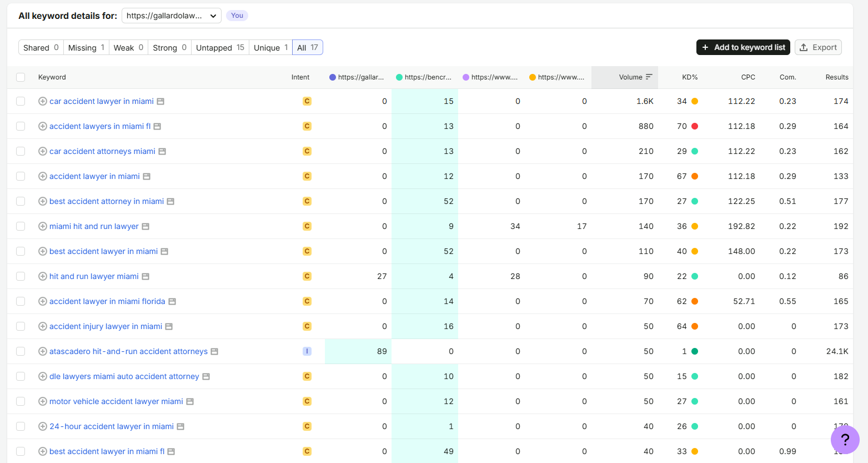Switch to the Shared keywords tab
The width and height of the screenshot is (868, 463).
(x=41, y=47)
